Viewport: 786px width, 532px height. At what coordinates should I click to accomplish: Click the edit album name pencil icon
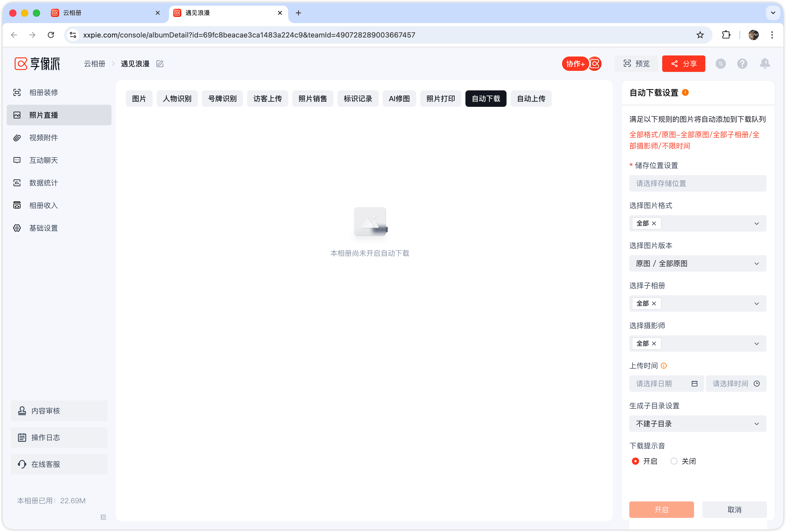[x=160, y=63]
